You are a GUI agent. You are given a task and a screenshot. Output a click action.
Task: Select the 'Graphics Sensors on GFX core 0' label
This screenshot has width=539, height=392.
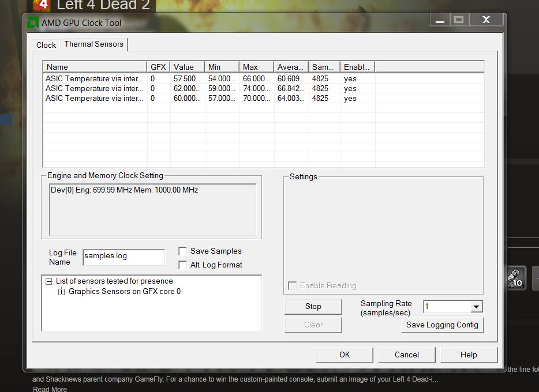tap(125, 292)
